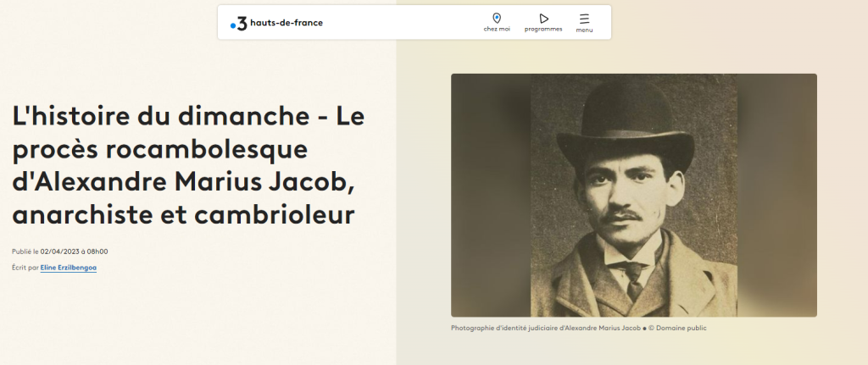Expand the "menu" text label

(x=584, y=30)
